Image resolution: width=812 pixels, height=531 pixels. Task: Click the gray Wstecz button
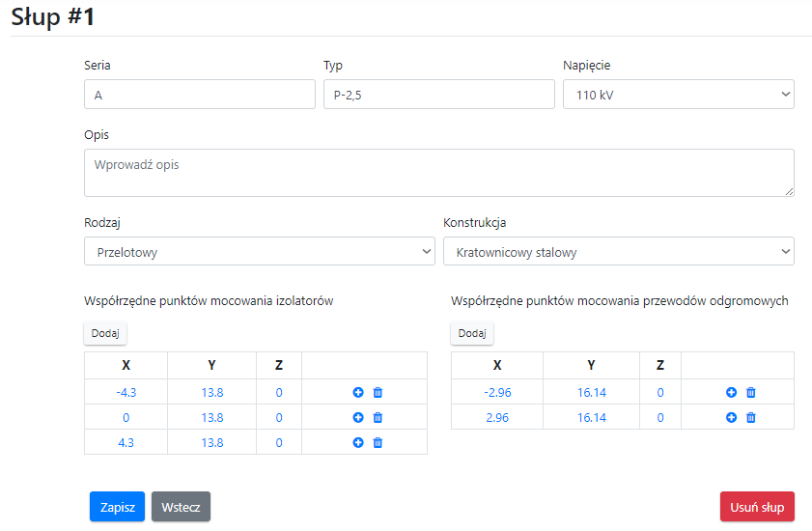(x=181, y=507)
